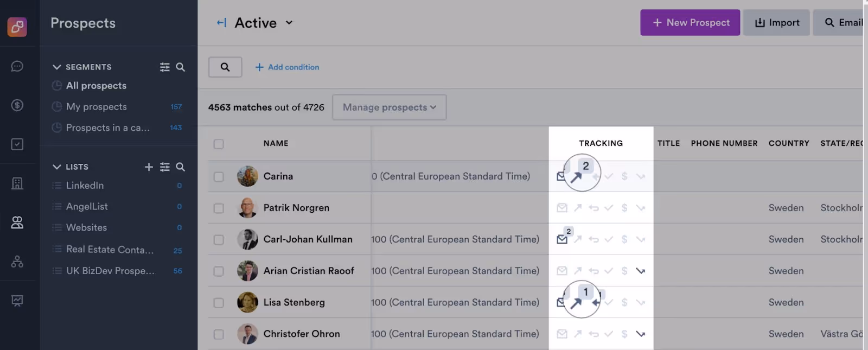This screenshot has width=868, height=350.
Task: Expand tracking chevron in Christofer Ohron's row
Action: click(x=640, y=334)
